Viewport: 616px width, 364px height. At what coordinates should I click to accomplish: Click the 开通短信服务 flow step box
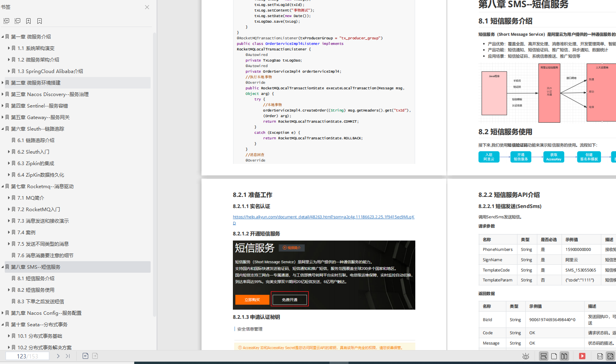pos(521,157)
